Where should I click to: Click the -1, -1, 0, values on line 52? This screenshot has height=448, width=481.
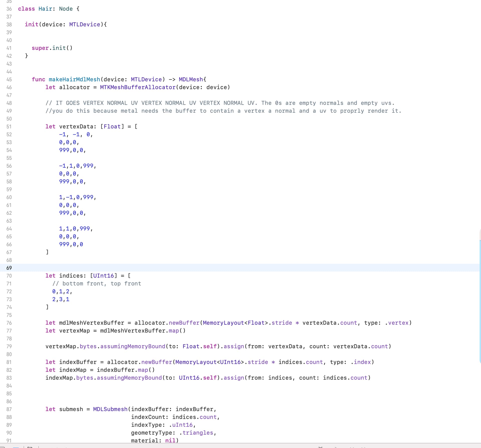coord(76,134)
